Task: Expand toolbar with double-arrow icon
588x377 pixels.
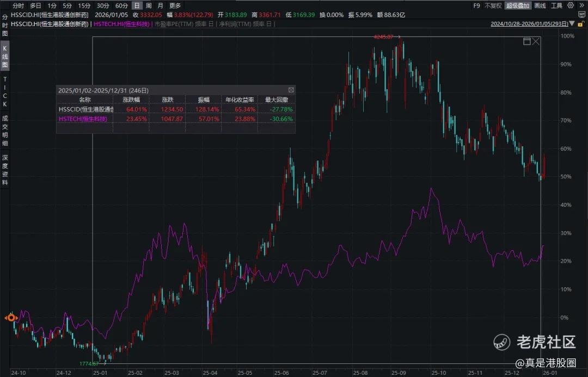Action: (x=581, y=5)
